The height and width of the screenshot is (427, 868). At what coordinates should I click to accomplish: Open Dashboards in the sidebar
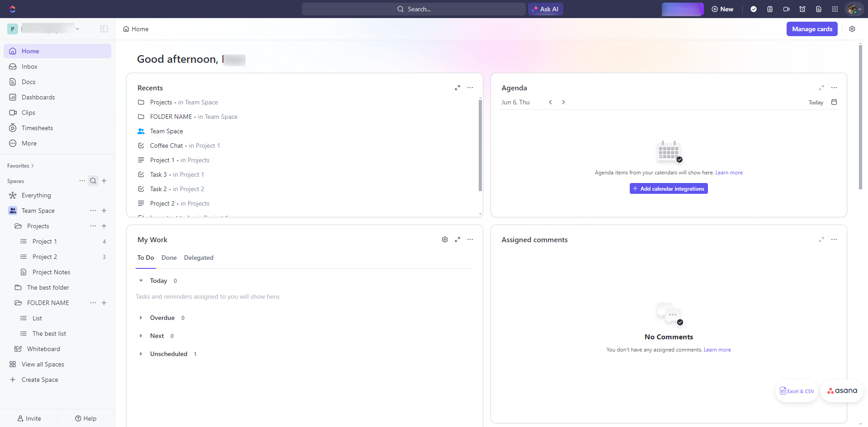coord(57,97)
